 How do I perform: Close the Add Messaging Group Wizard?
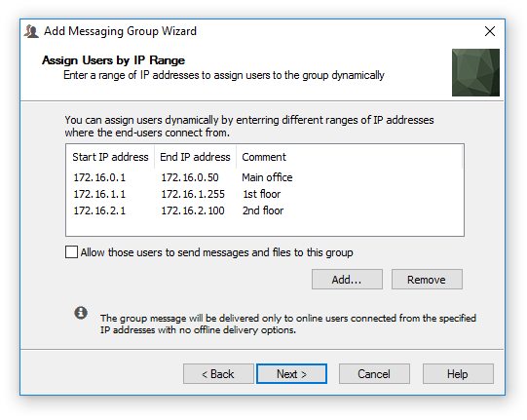[490, 31]
